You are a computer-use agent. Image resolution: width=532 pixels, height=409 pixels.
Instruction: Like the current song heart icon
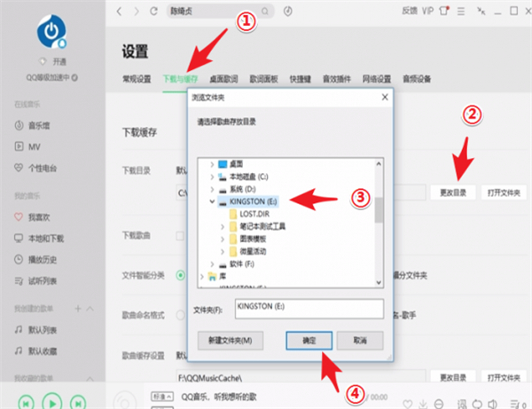point(408,404)
